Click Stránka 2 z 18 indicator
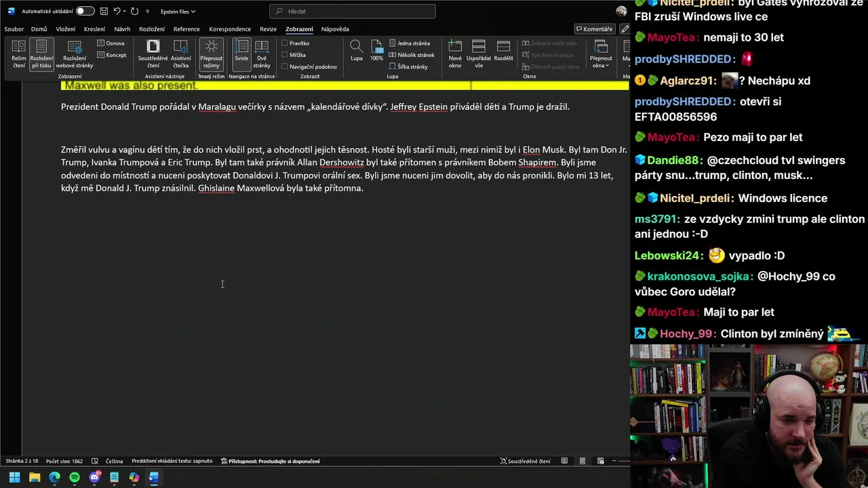The image size is (868, 488). (x=22, y=461)
